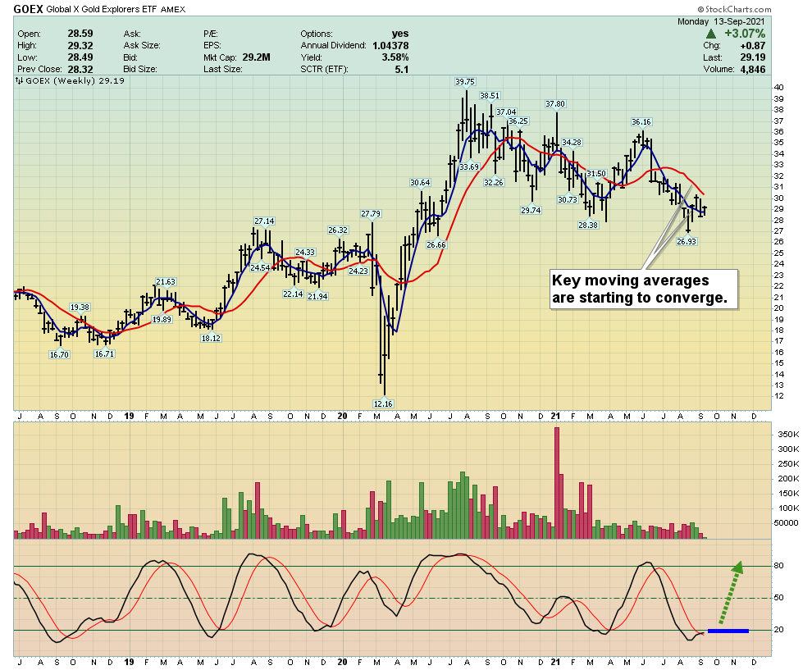Click the 80 level on the oscillator axis
Viewport: 812px width, 670px height.
pos(779,566)
